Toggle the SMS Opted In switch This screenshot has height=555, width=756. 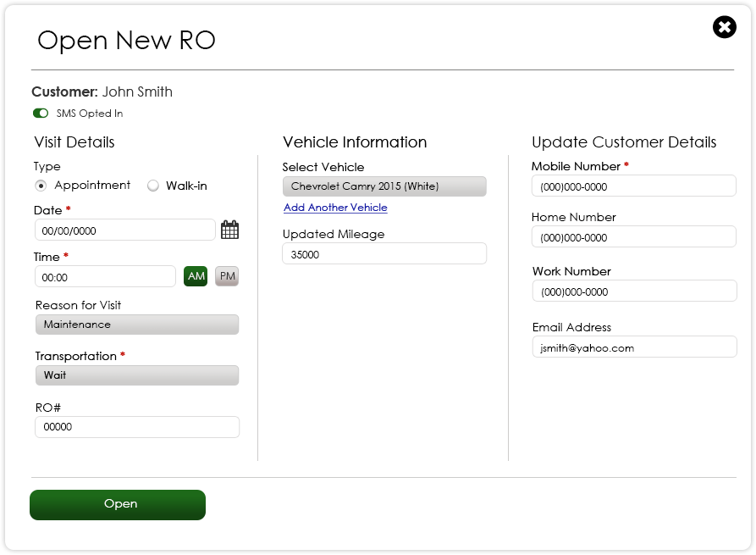(x=41, y=113)
